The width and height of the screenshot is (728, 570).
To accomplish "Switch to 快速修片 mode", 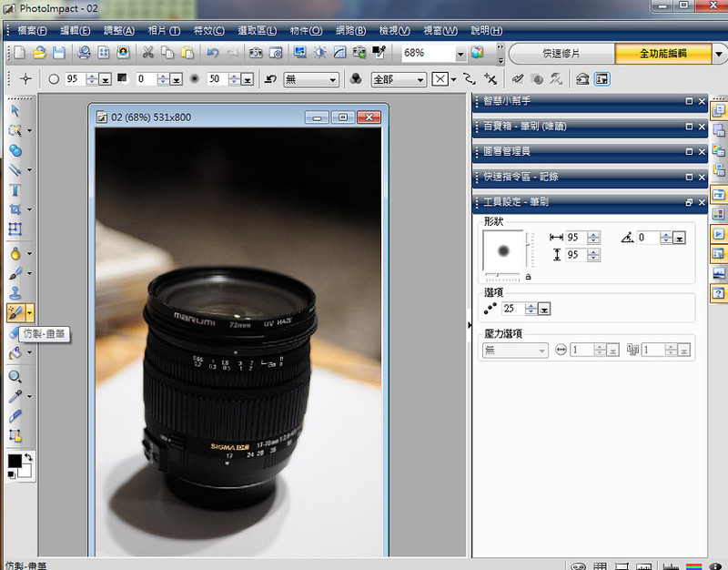I will coord(561,54).
